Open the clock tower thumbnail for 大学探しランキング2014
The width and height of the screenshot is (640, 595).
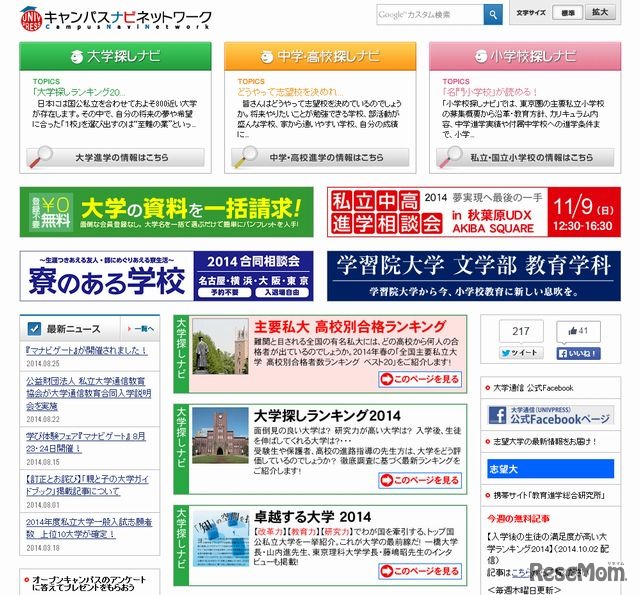coord(220,435)
